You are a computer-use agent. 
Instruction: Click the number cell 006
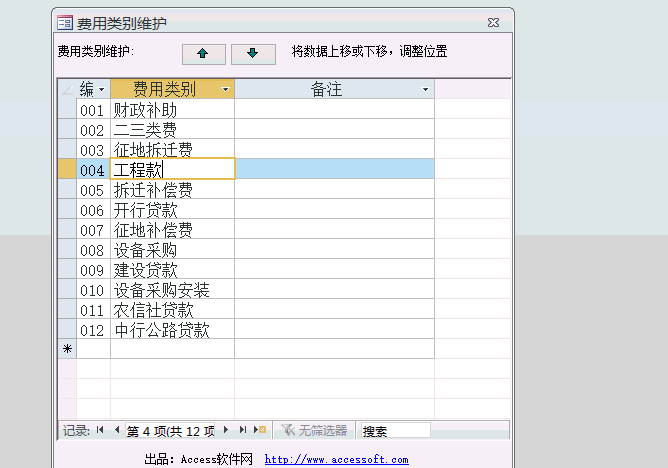coord(93,209)
